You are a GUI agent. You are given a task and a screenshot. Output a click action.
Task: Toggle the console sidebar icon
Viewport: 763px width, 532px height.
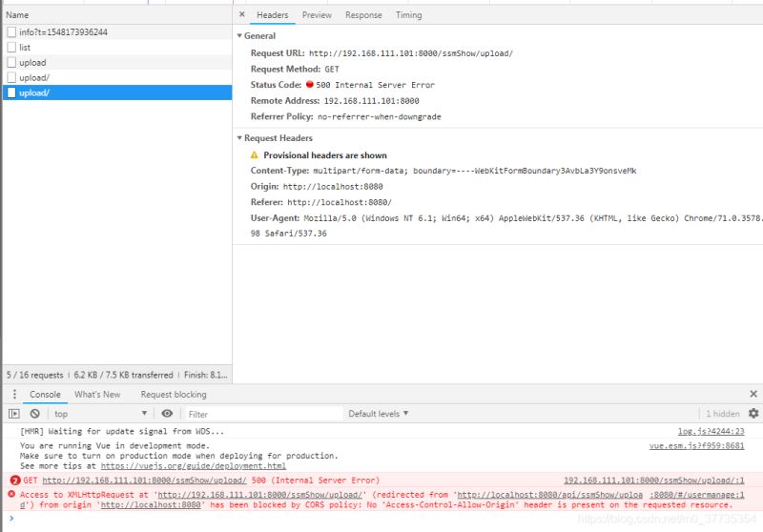coord(14,414)
